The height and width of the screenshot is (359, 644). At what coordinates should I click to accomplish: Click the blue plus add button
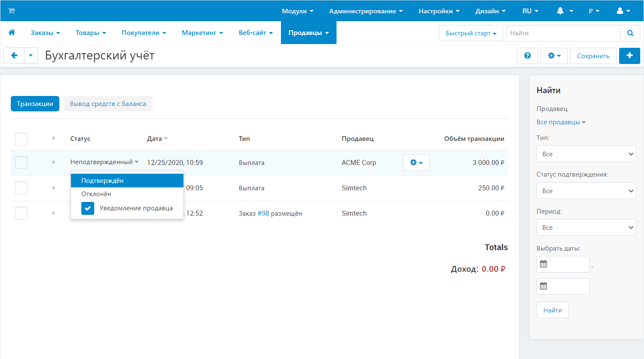(x=629, y=56)
